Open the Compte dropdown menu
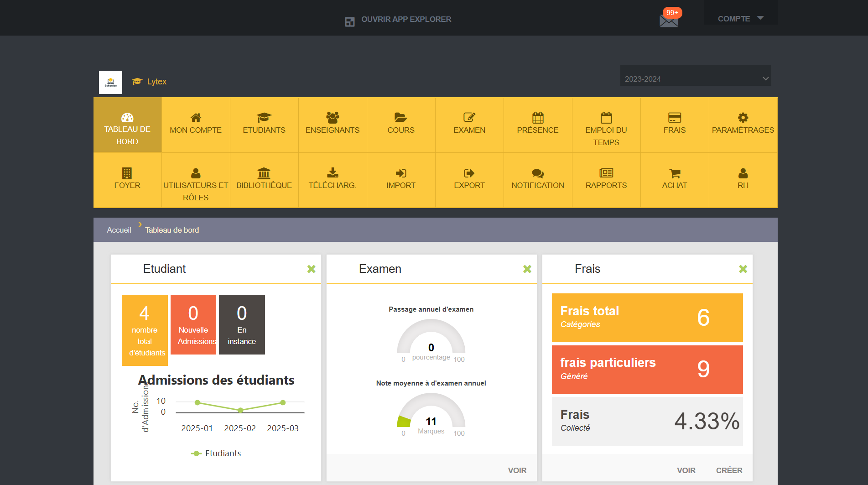The image size is (868, 485). click(x=740, y=19)
